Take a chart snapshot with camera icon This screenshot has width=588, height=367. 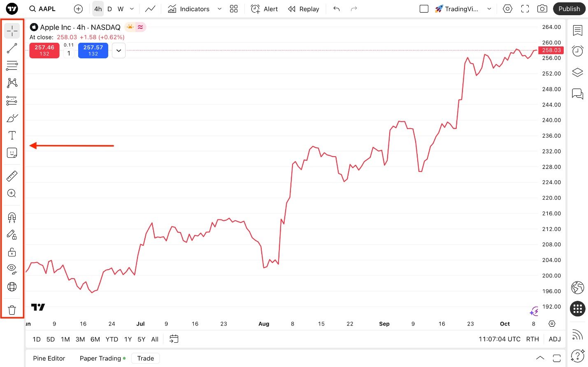pyautogui.click(x=542, y=9)
